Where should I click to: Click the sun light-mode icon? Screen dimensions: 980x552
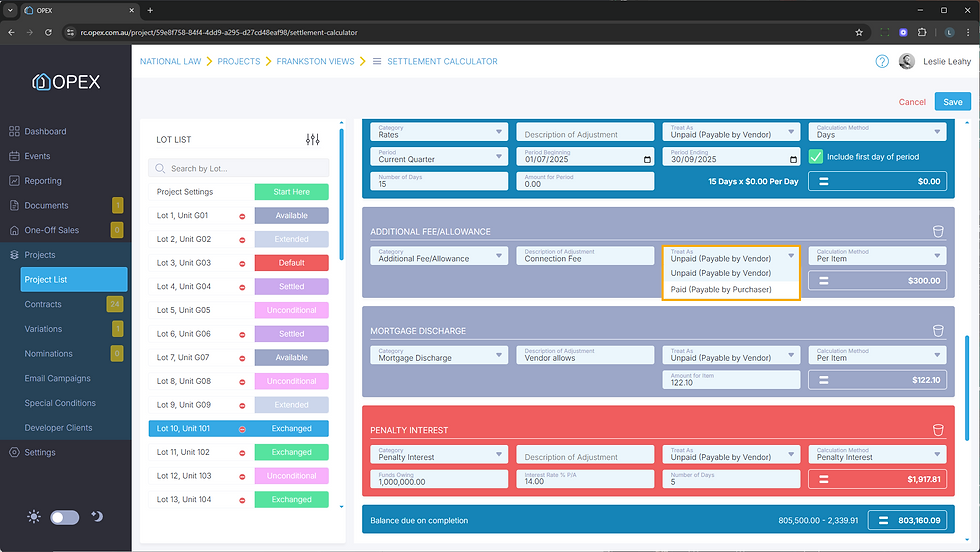coord(34,516)
